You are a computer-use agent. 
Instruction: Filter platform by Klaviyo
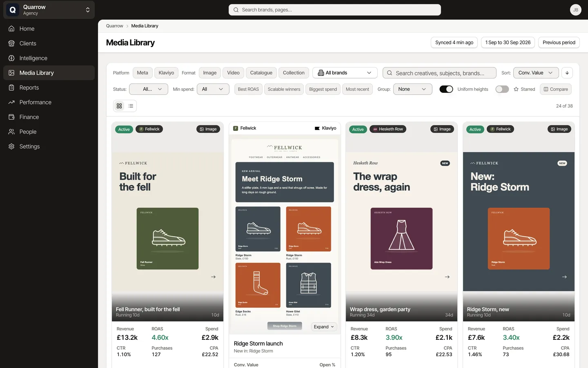coord(166,73)
